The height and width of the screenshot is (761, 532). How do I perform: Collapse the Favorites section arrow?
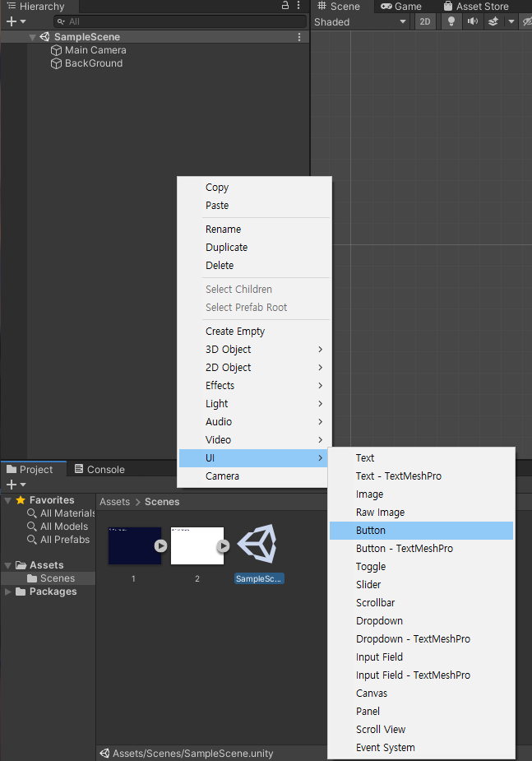8,500
